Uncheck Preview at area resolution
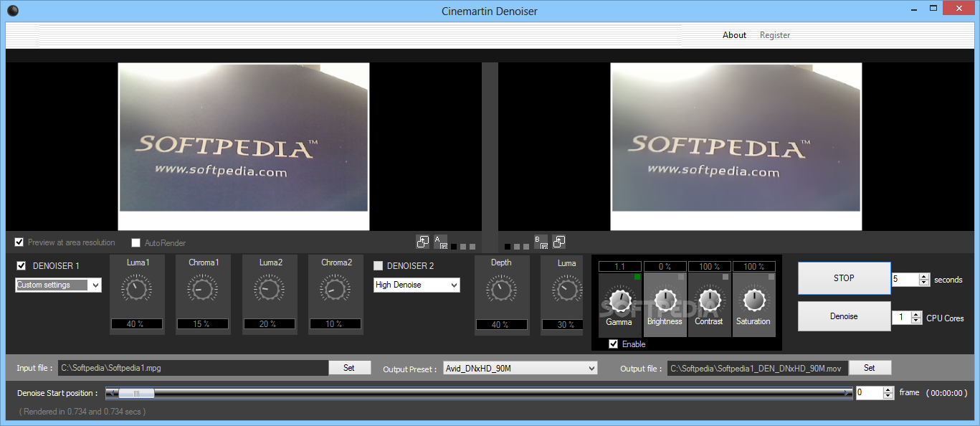This screenshot has height=426, width=980. tap(19, 242)
